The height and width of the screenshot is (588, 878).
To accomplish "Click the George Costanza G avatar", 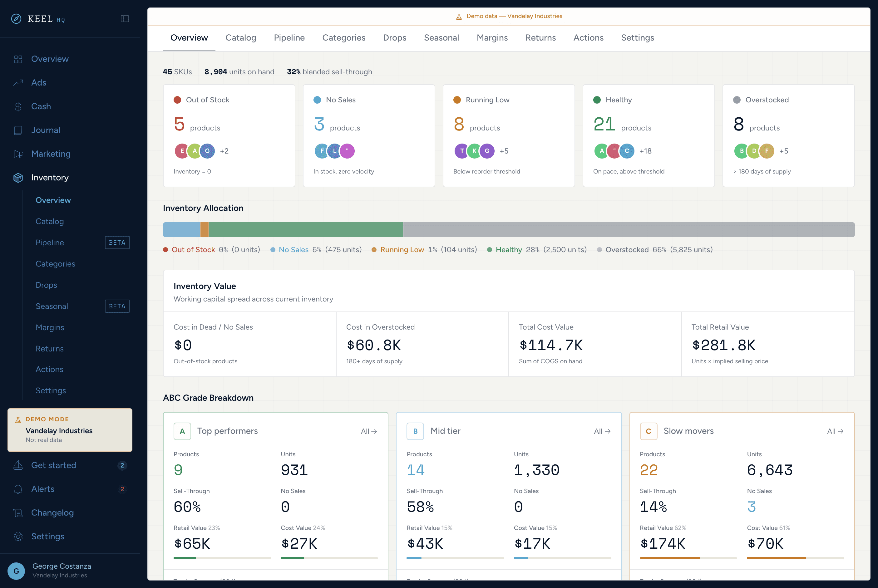I will [16, 571].
